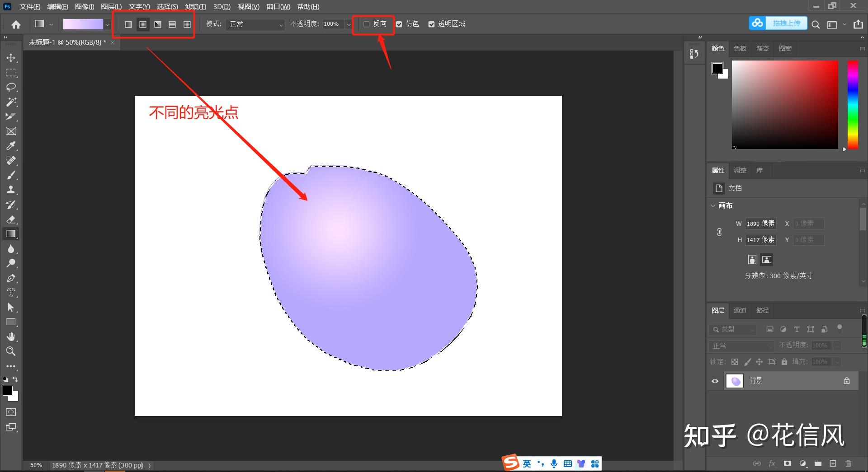The height and width of the screenshot is (472, 868).
Task: Open the 滤镜(T) menu
Action: pos(195,7)
